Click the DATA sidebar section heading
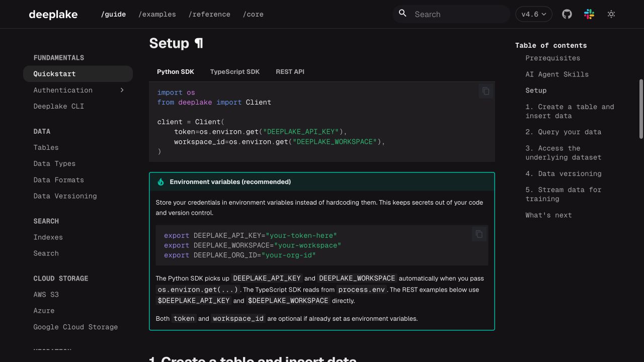 [x=42, y=131]
